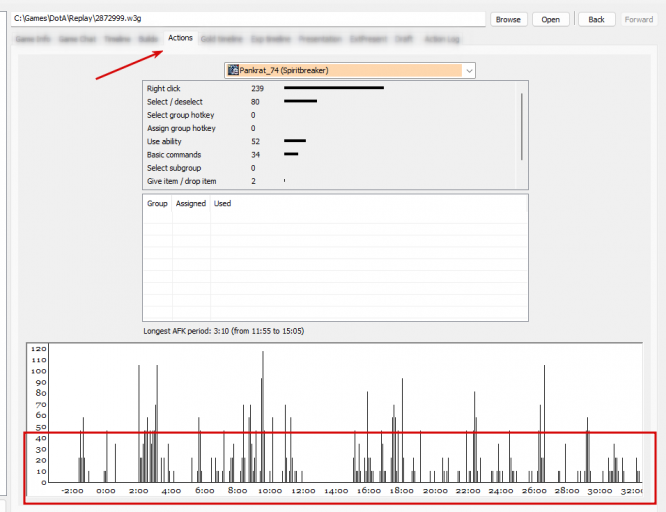Expand the player dropdown arrow
Screen dimensions: 666x512
469,71
